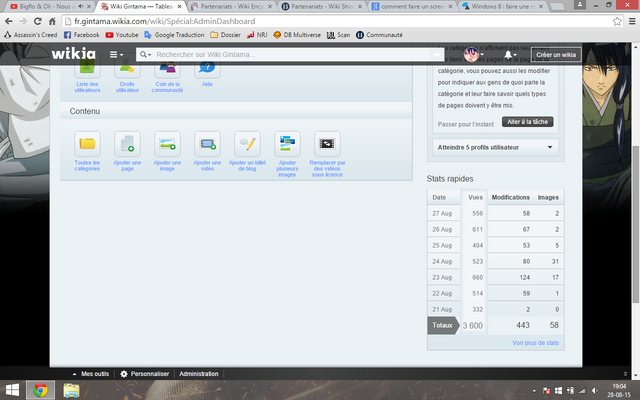The image size is (640, 400).
Task: Open the Aide help icon
Action: pyautogui.click(x=207, y=71)
